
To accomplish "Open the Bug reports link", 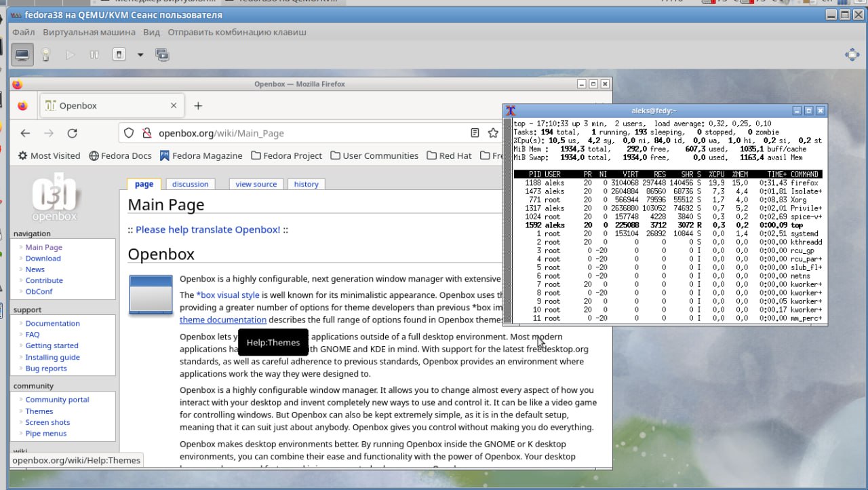I will (x=46, y=369).
